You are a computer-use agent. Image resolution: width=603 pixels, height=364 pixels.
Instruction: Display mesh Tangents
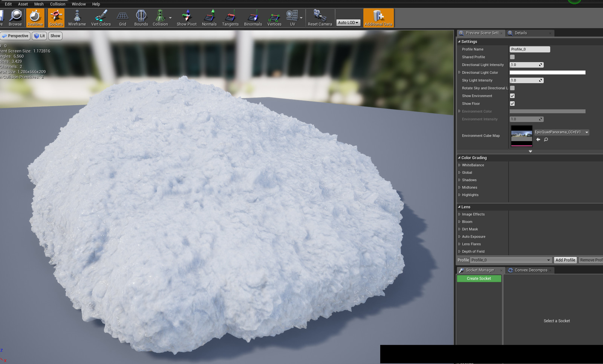[x=230, y=18]
